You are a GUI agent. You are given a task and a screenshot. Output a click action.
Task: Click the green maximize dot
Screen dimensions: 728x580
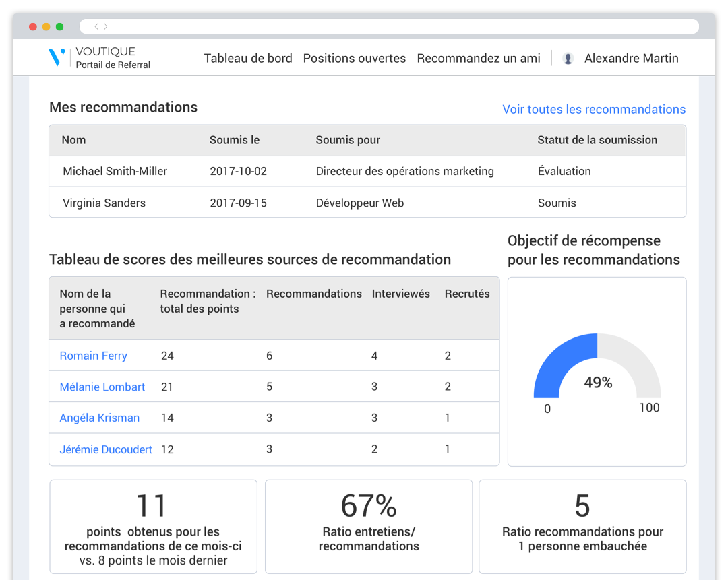pyautogui.click(x=60, y=26)
